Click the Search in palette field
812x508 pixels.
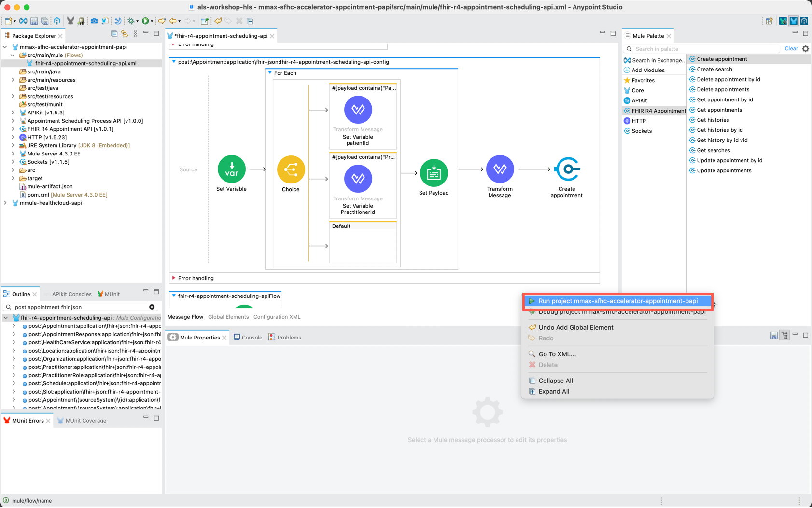[702, 49]
